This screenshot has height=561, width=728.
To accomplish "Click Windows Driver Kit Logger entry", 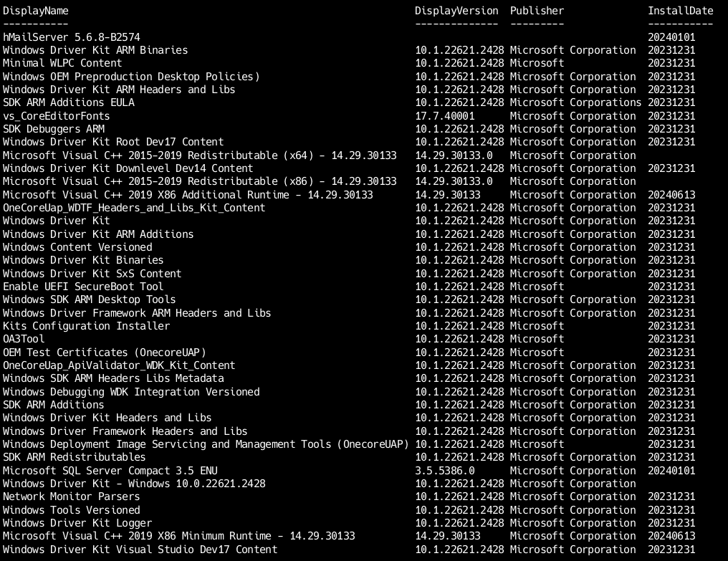I will (x=77, y=523).
